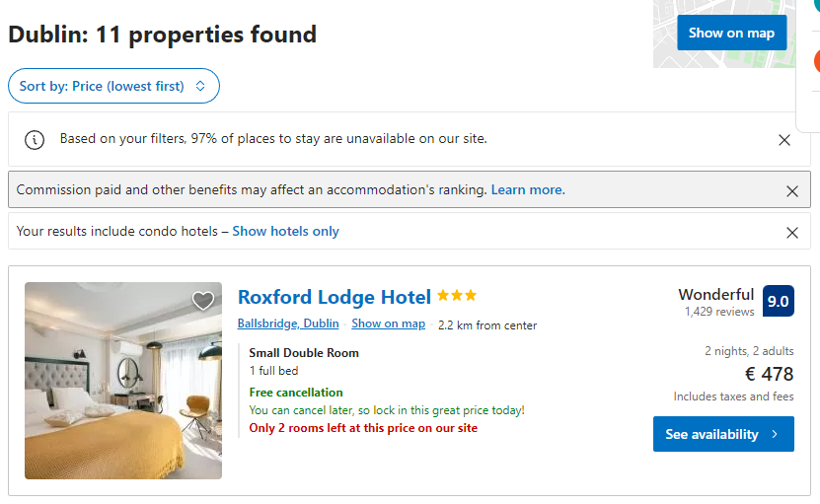Click the arrow inside See availability
This screenshot has width=820, height=504.
coord(775,435)
